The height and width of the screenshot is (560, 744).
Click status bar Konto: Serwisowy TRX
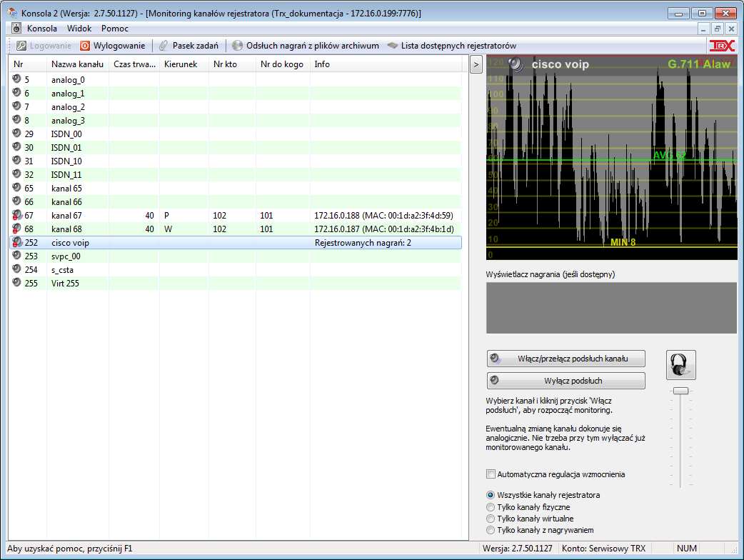603,549
